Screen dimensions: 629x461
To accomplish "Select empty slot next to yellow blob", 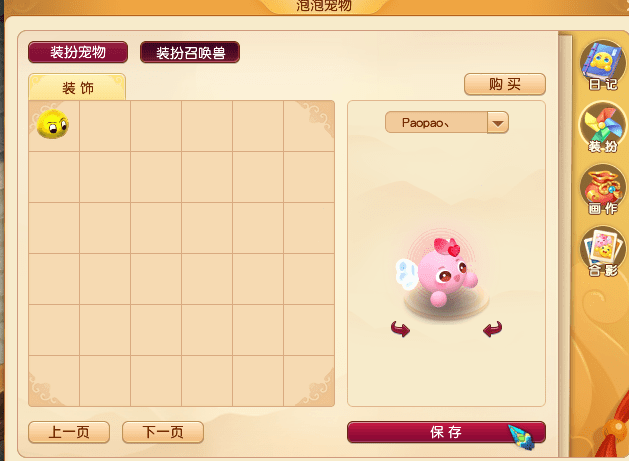I will [105, 126].
